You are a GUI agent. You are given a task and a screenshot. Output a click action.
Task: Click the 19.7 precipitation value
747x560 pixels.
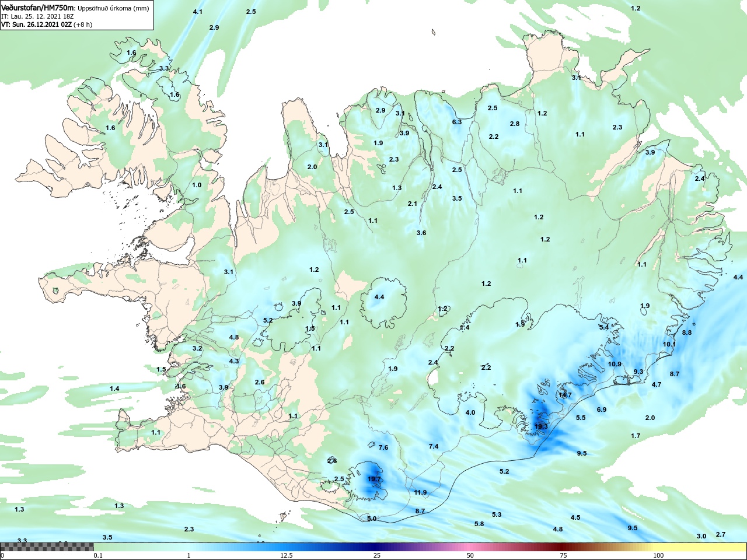pos(374,480)
